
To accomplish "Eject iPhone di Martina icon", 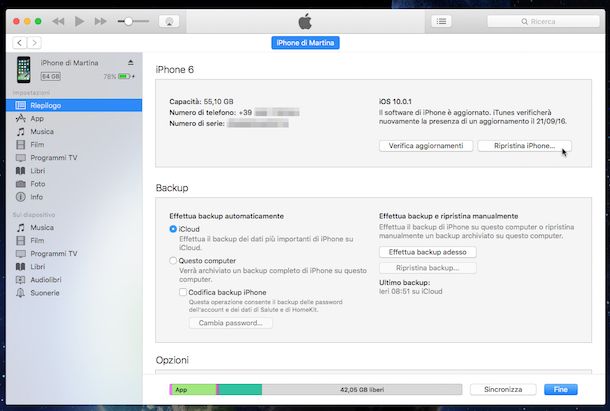I will [x=131, y=63].
